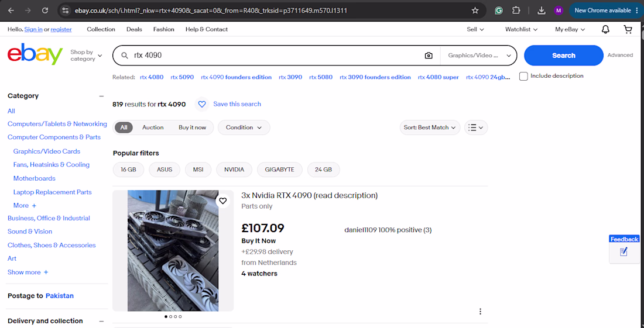The image size is (644, 328).
Task: Open the Grammarly extension icon
Action: 499,11
